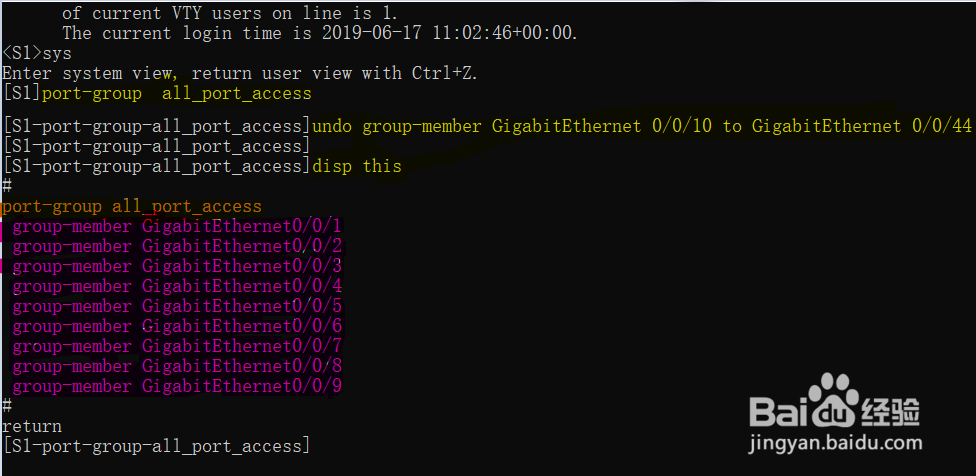Click the 'return' text line

[32, 426]
